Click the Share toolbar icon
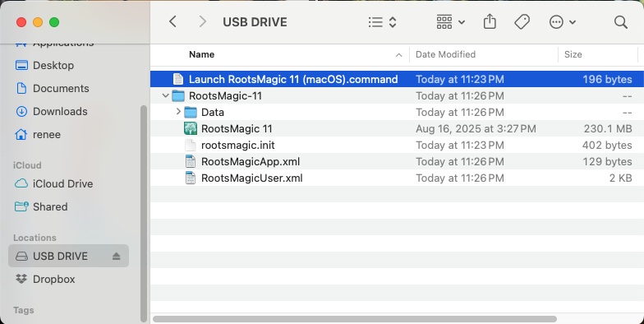The image size is (644, 324). pyautogui.click(x=490, y=21)
